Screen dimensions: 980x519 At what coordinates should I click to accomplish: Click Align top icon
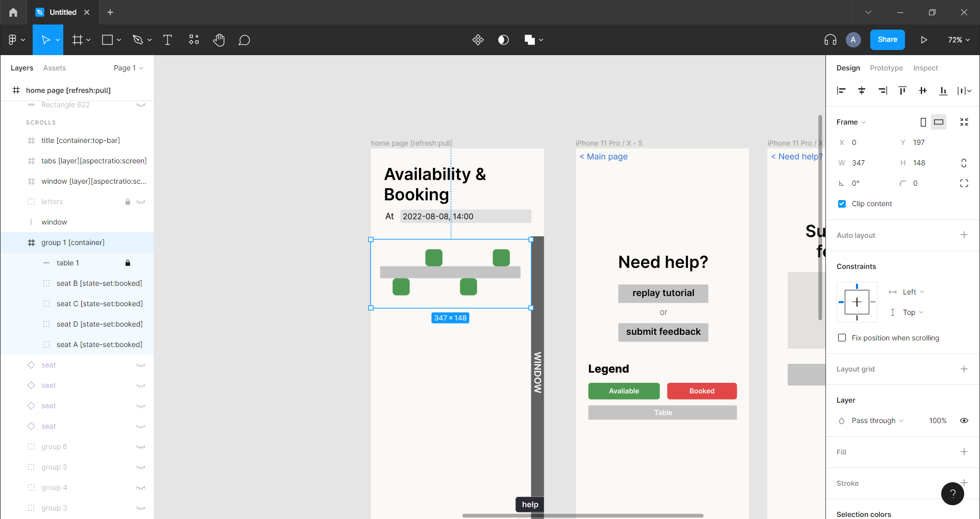(x=903, y=91)
